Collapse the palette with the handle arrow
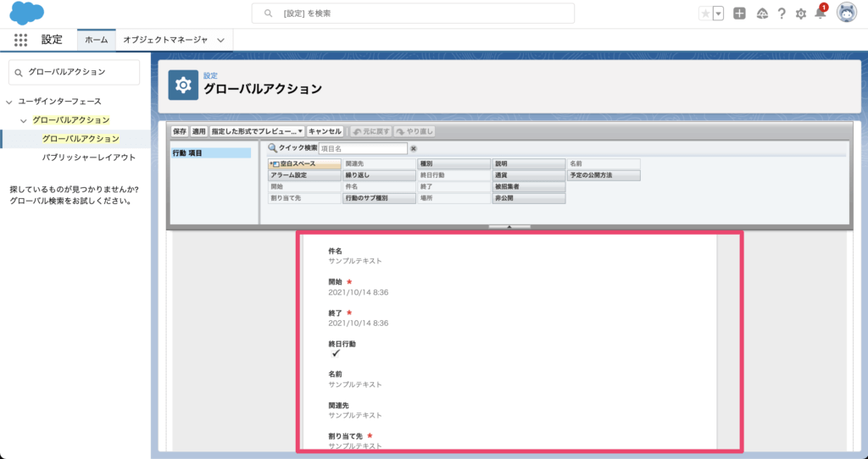 (x=509, y=227)
